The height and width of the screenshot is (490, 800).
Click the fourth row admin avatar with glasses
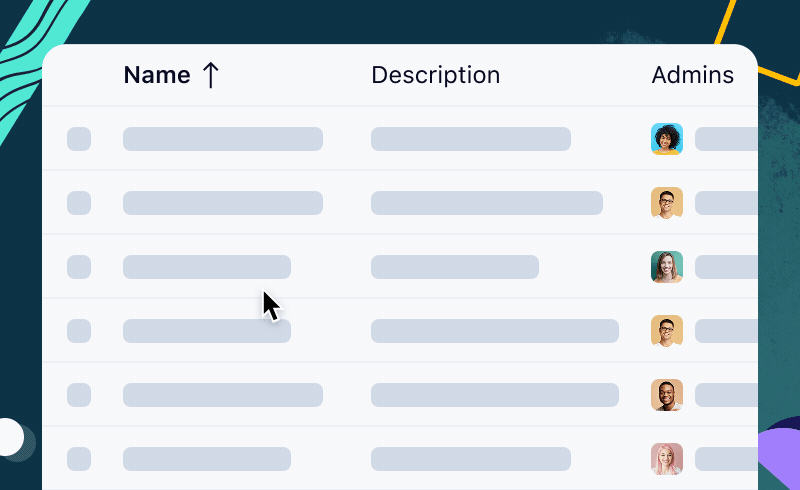[x=667, y=331]
